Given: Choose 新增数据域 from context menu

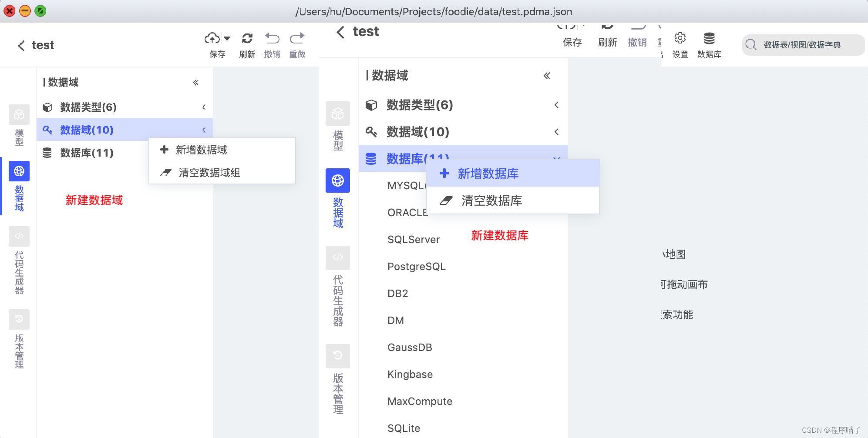Looking at the screenshot, I should (x=222, y=150).
